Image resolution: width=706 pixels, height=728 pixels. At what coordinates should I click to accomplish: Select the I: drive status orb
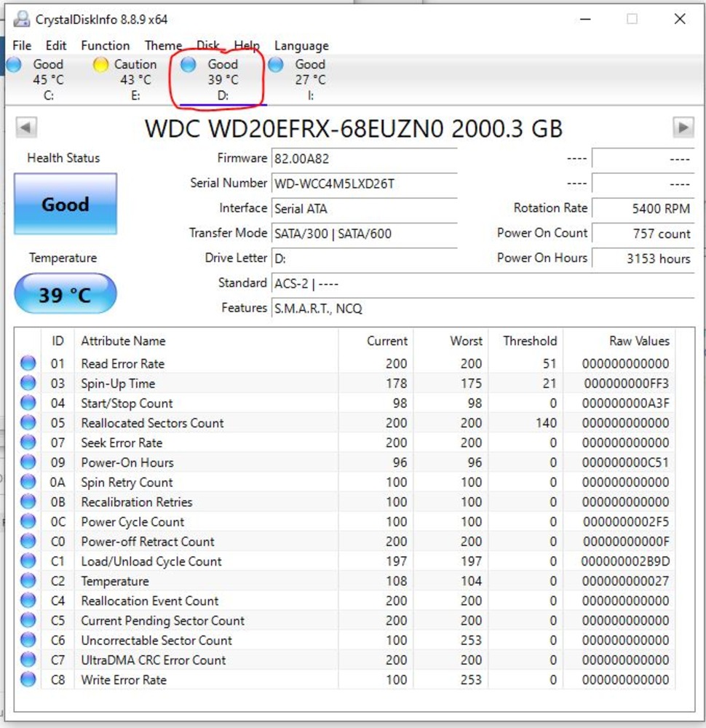(276, 65)
